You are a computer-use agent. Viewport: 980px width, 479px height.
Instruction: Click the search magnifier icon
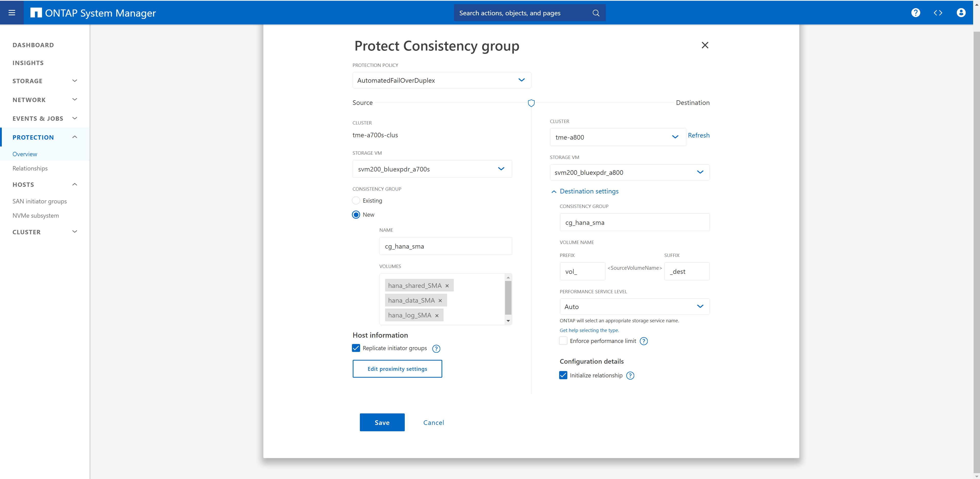pyautogui.click(x=596, y=13)
